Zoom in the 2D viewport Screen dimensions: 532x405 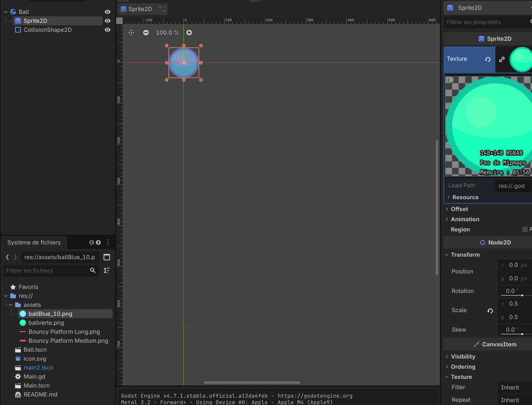click(189, 33)
